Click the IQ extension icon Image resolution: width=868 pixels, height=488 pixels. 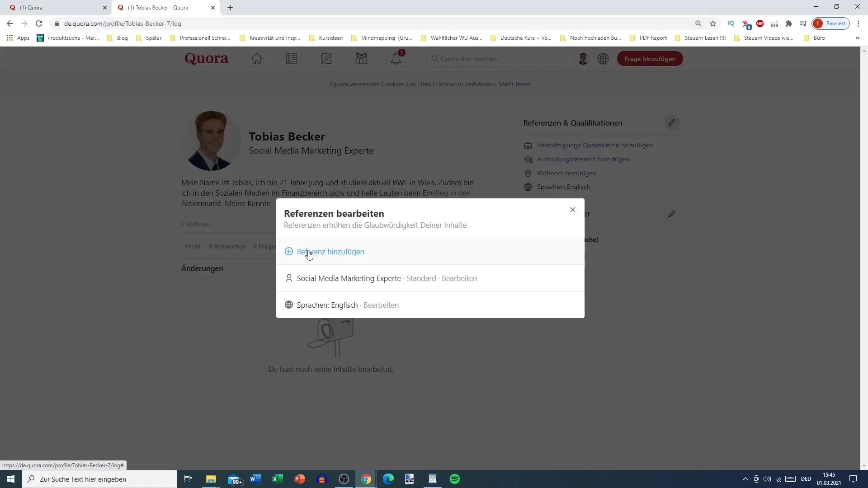coord(731,23)
